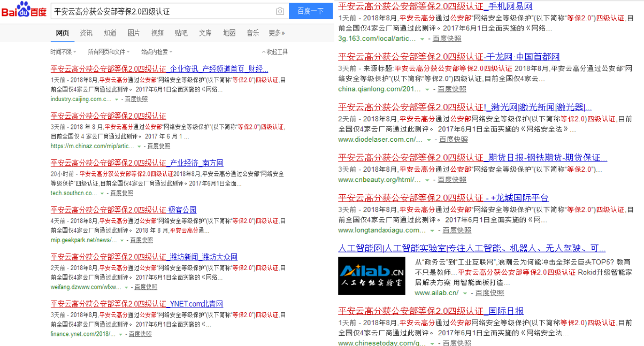Expand dropdown arrow next to www.longtandaxiagu.com
This screenshot has width=644, height=346.
432,230
